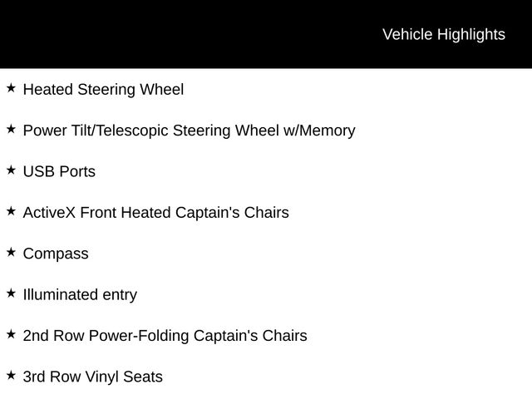Click the Compass feature label
Image resolution: width=532 pixels, height=399 pixels.
(x=56, y=254)
